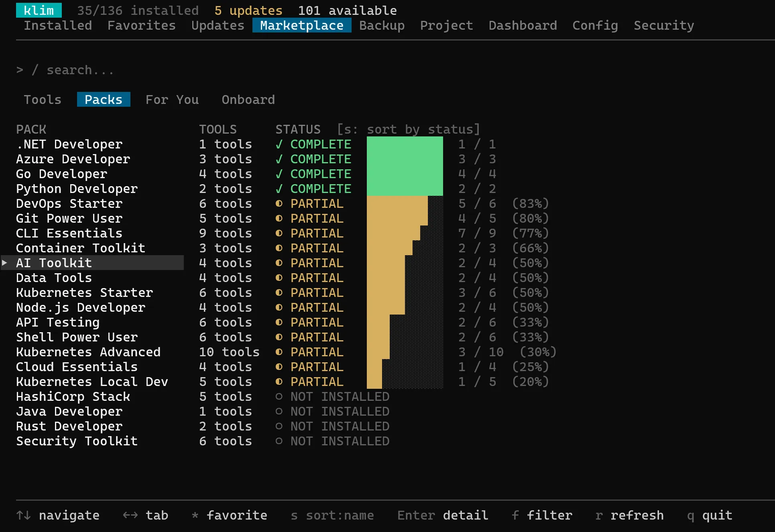This screenshot has height=532, width=775.
Task: Click the partial icon for DevOps Starter
Action: [279, 203]
